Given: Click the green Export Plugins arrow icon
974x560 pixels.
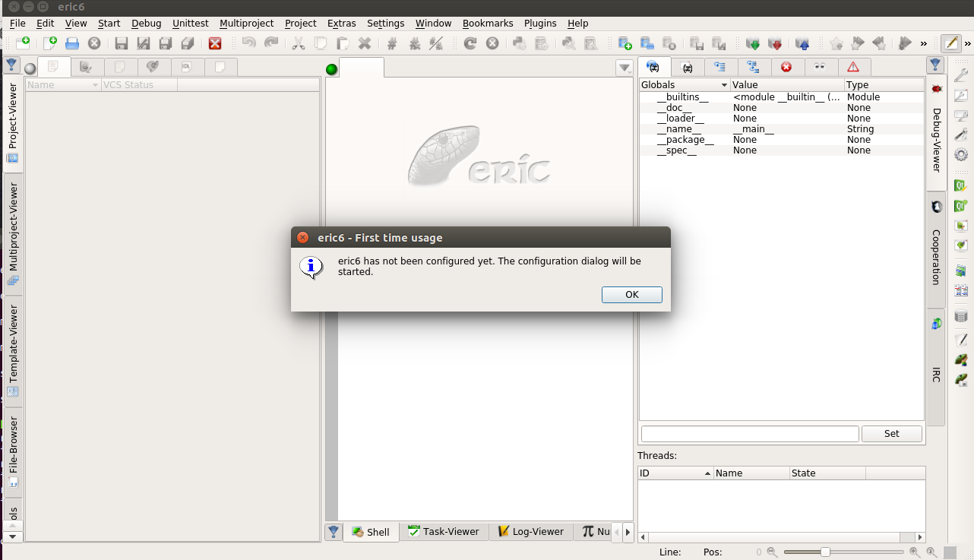Looking at the screenshot, I should tap(753, 43).
